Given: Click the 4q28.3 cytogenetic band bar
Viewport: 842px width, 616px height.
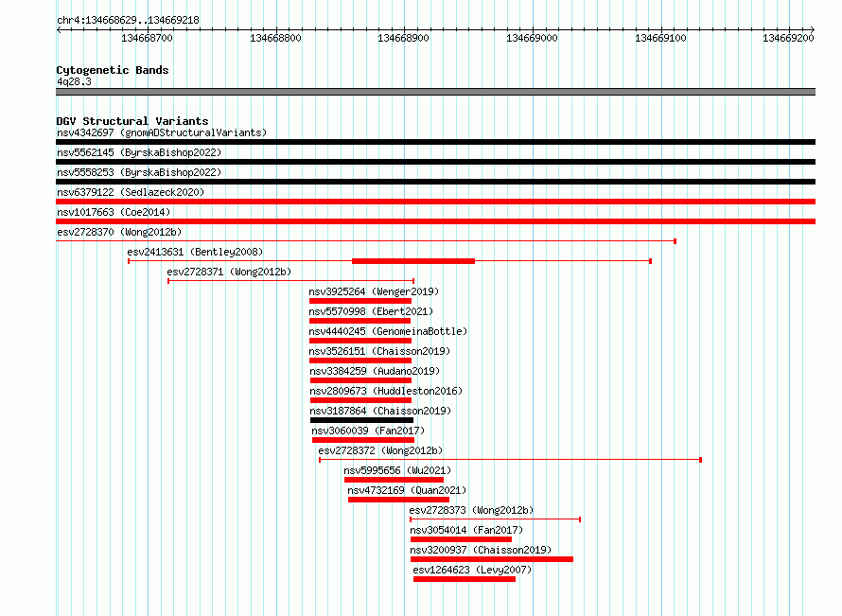Looking at the screenshot, I should click(x=435, y=92).
